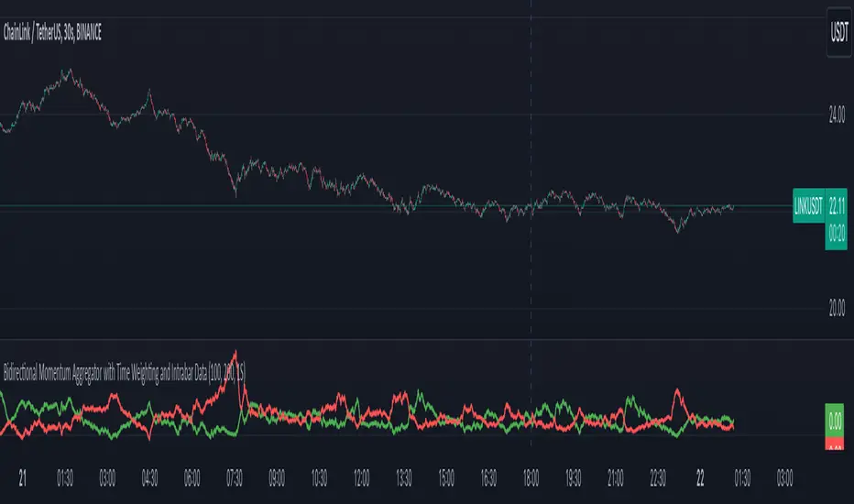Click the 22.11 current price tag
854x504 pixels.
pos(837,206)
